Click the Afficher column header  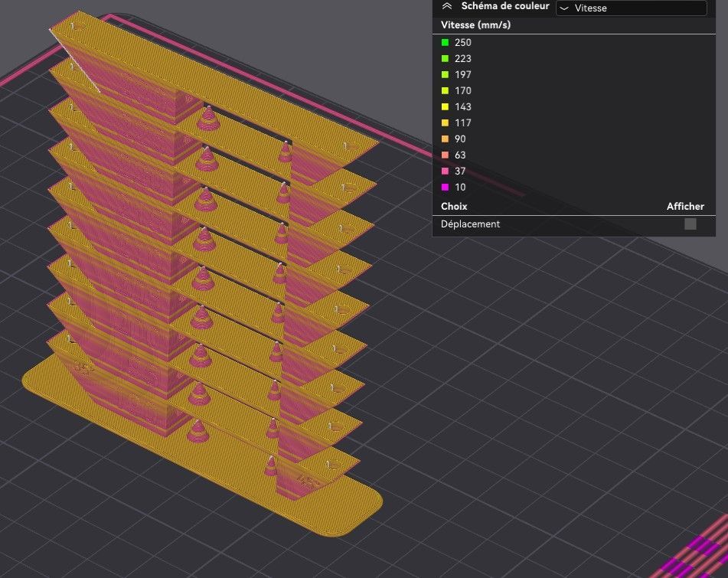(685, 206)
